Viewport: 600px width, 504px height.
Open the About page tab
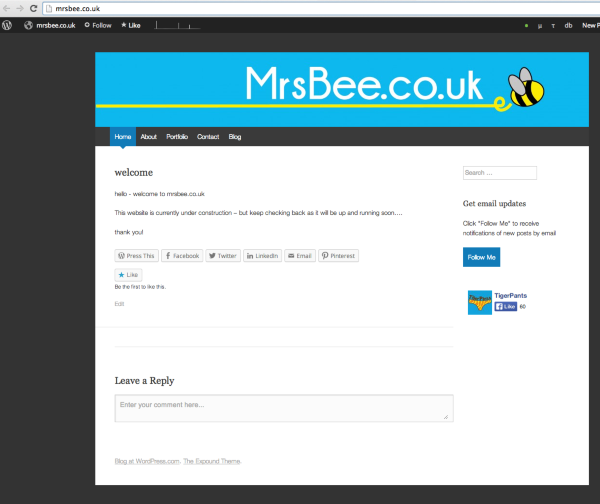(x=148, y=137)
